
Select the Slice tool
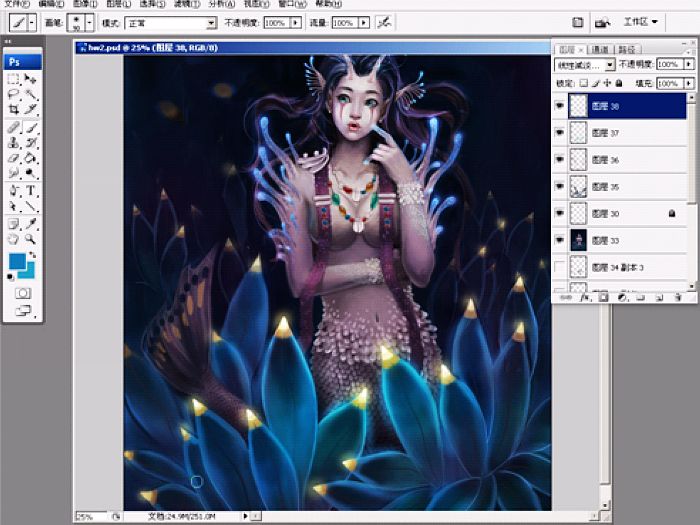[x=30, y=109]
